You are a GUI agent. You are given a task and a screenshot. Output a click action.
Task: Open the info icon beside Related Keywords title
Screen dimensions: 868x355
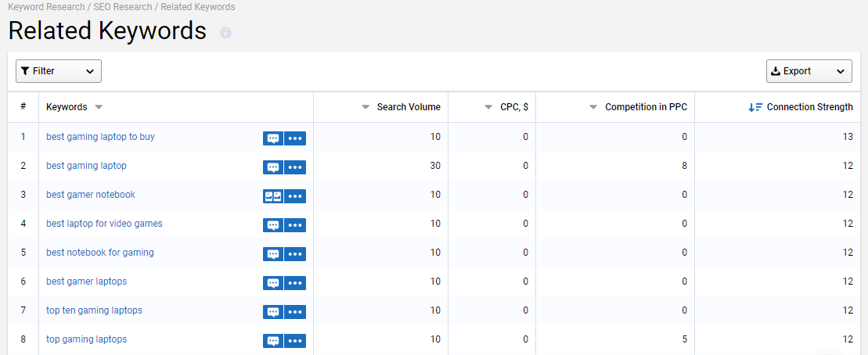click(x=225, y=33)
